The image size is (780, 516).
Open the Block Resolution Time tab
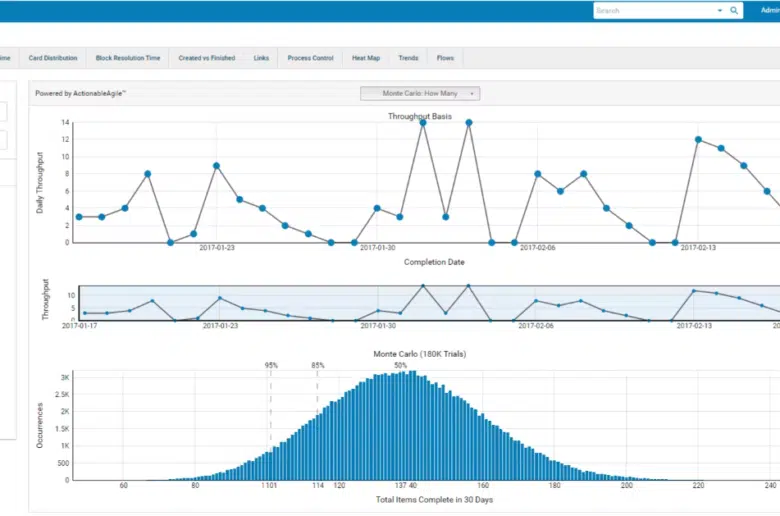127,58
